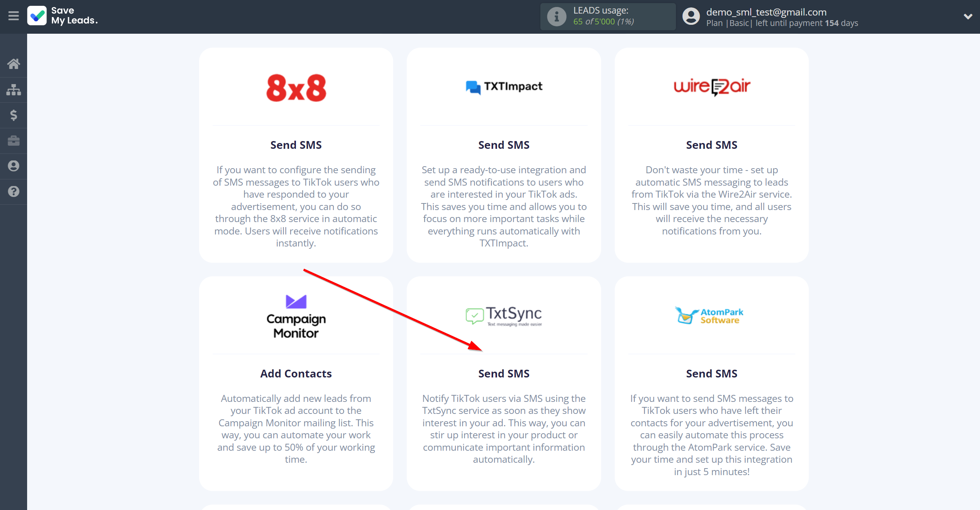Click the Plan Basic payment text
Screen dimensions: 980x510
[x=782, y=23]
